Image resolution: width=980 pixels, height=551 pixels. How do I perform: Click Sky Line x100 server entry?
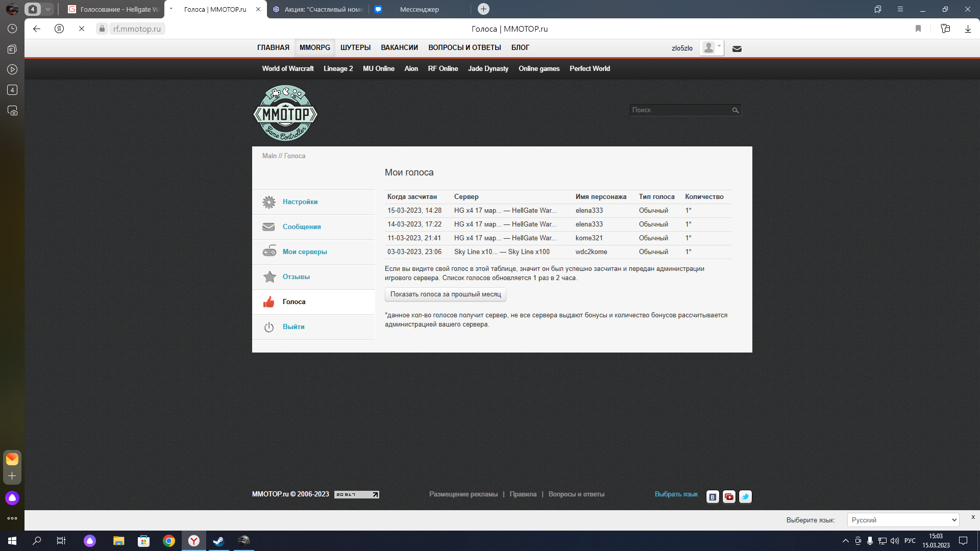tap(502, 252)
